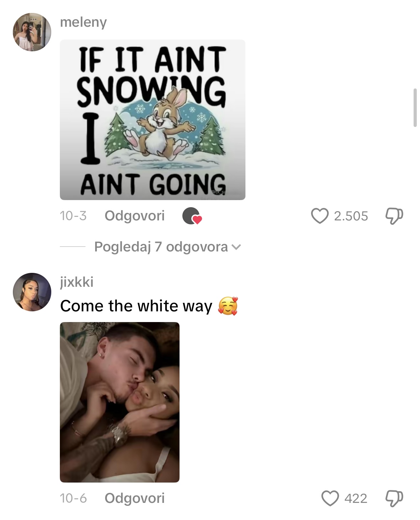Like jixkki's comment with the heart icon
The image size is (420, 520).
(x=330, y=498)
